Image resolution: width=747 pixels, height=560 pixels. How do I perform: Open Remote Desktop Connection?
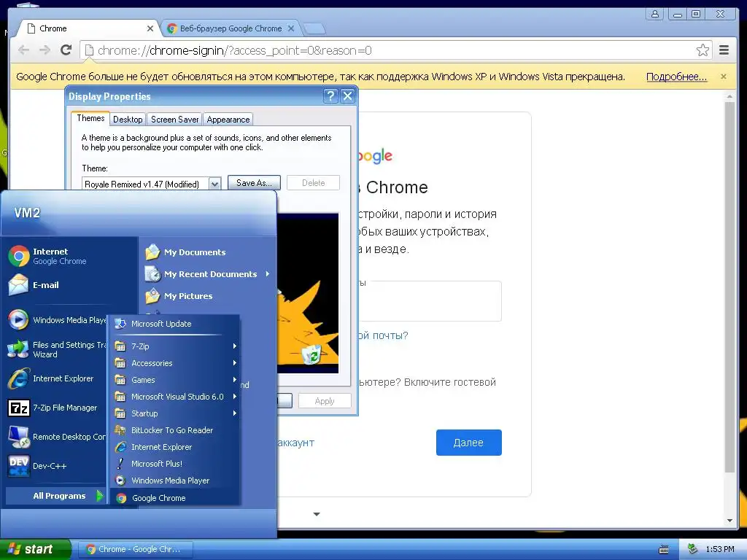click(57, 437)
